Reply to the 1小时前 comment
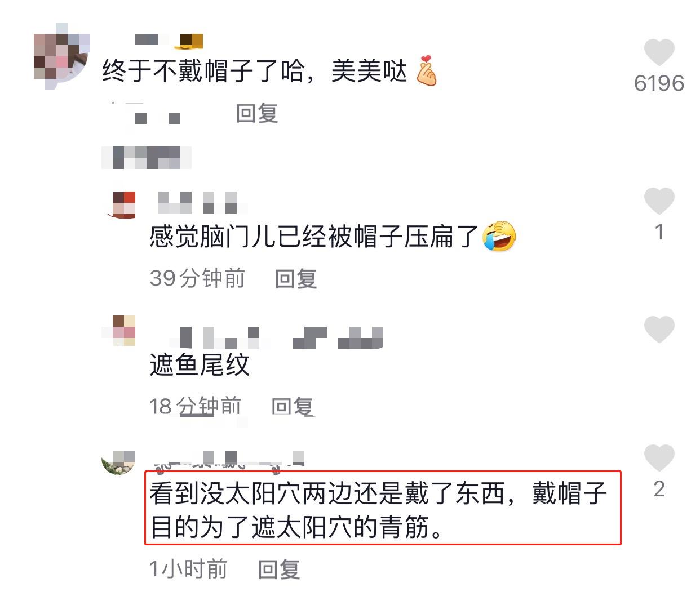This screenshot has height=596, width=700. [x=279, y=569]
